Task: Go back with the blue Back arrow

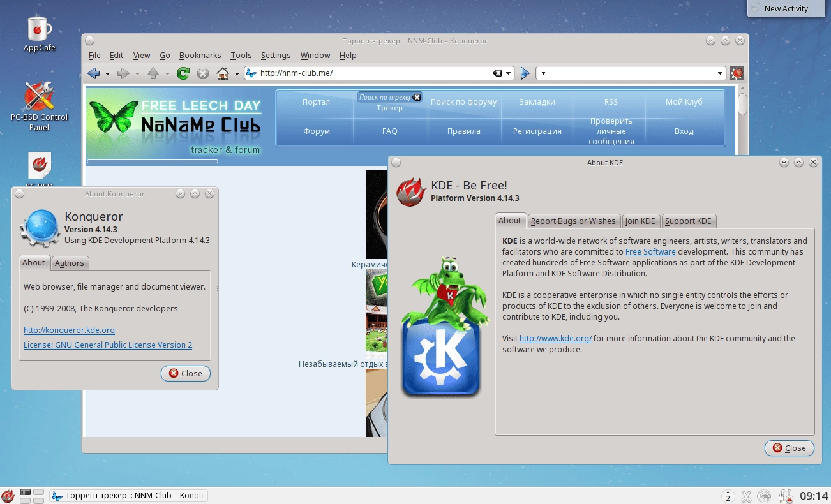Action: click(x=94, y=73)
